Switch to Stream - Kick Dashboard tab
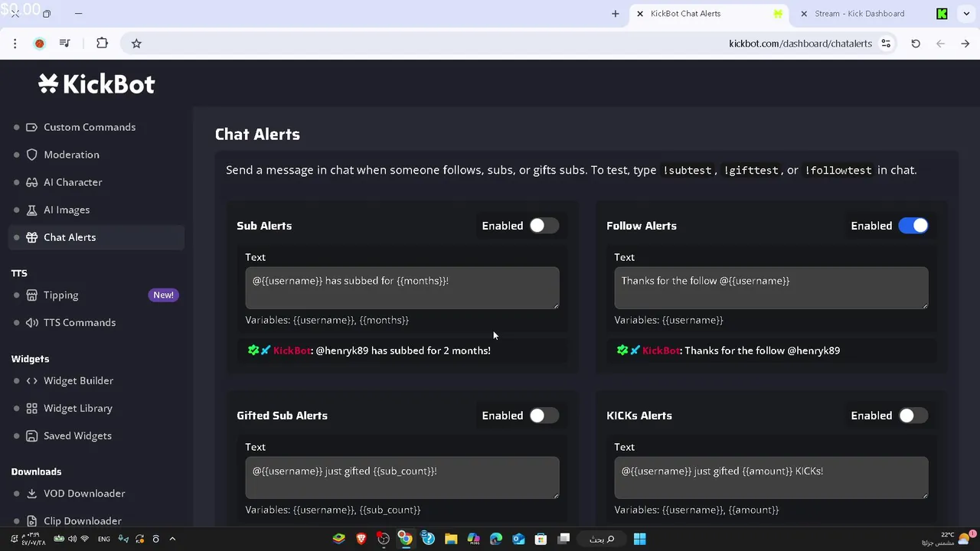 [x=859, y=14]
